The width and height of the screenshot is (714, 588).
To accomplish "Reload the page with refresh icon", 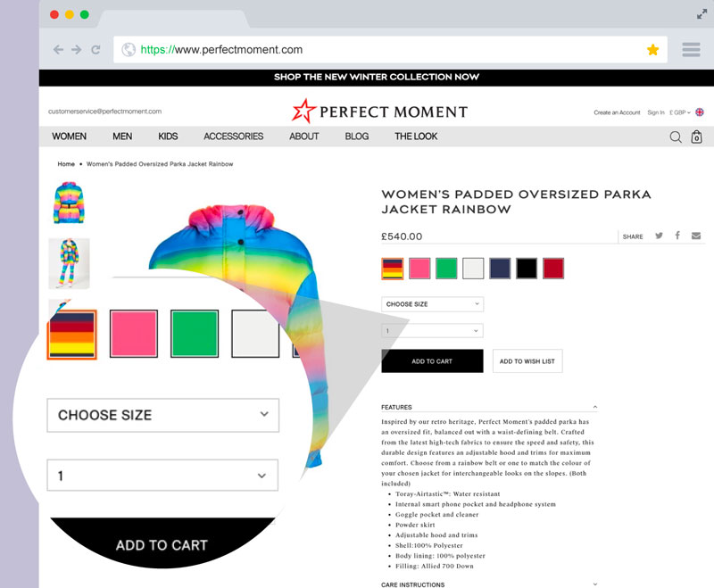I will pos(95,50).
